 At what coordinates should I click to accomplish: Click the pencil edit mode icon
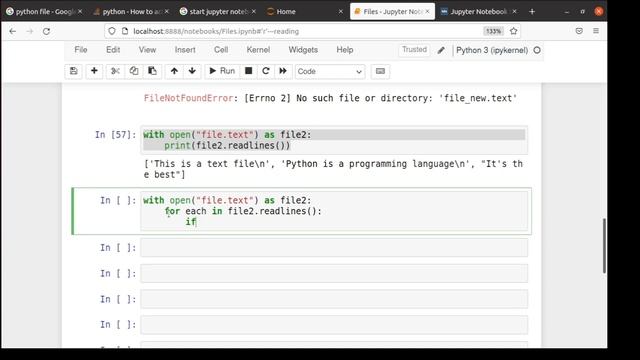click(x=441, y=50)
